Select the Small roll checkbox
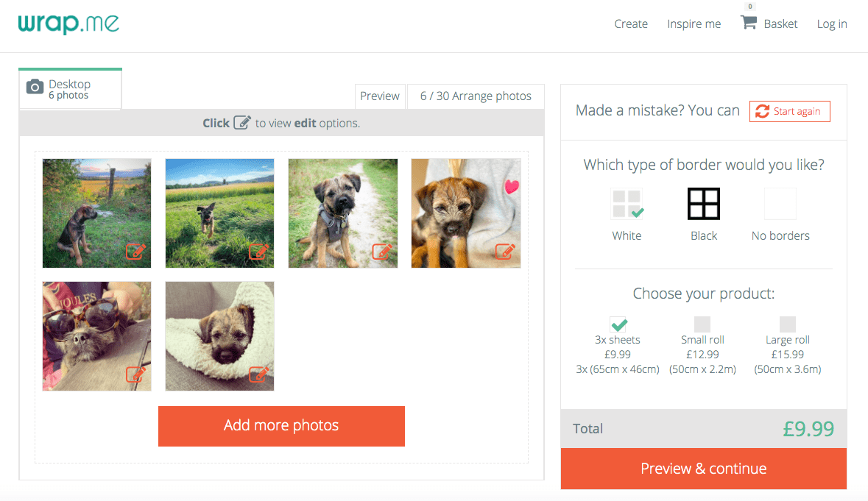The height and width of the screenshot is (501, 868). (702, 324)
